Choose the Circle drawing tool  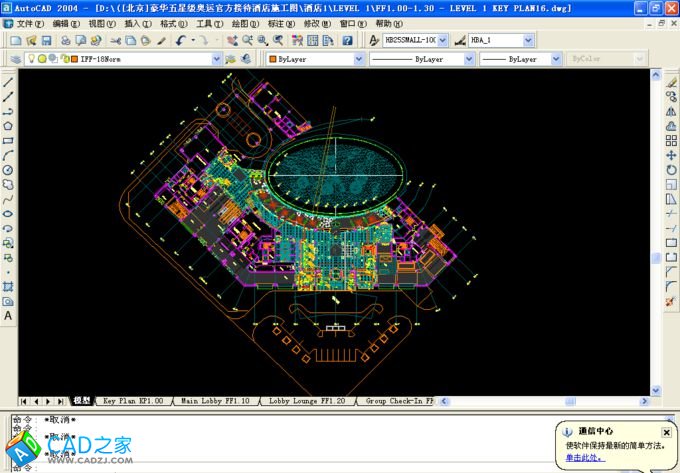coord(8,170)
